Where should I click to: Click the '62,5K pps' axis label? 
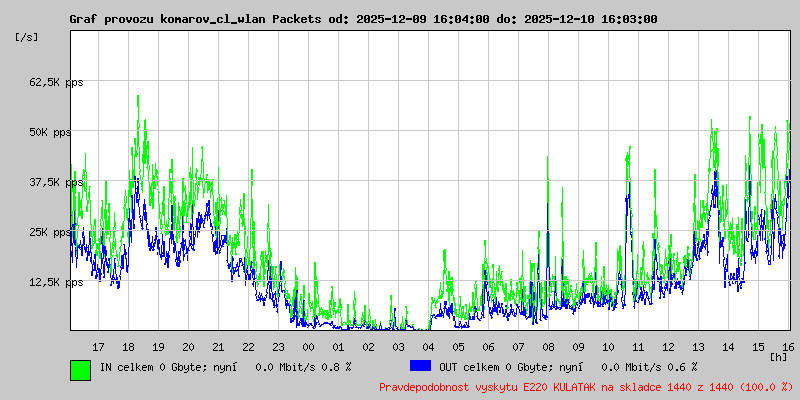point(56,83)
